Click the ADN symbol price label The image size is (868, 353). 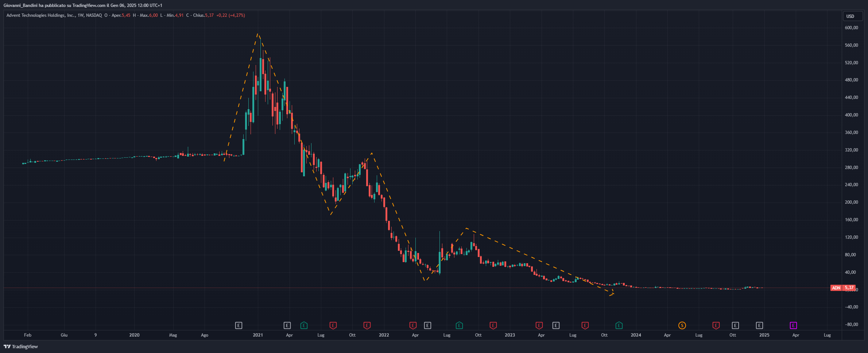coord(836,288)
